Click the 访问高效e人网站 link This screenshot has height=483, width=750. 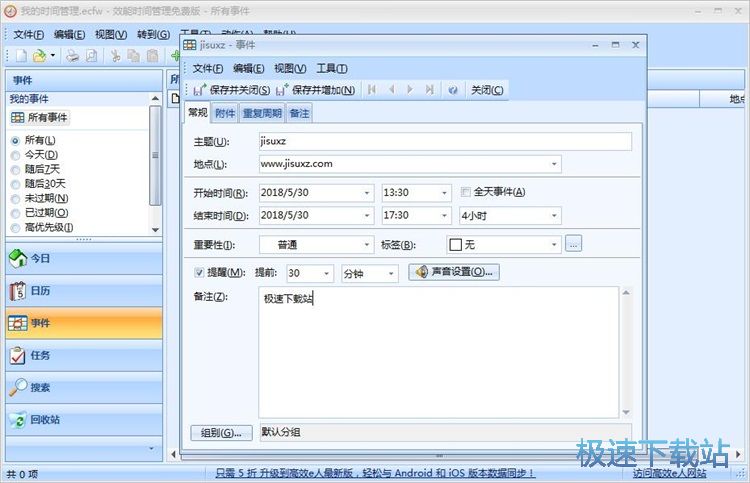(x=669, y=473)
